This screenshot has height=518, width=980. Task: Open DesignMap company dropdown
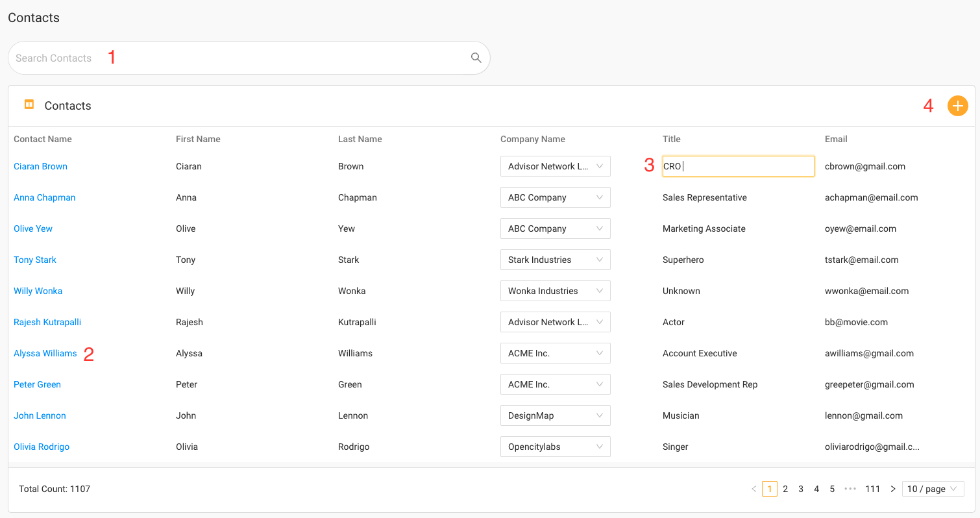point(555,415)
